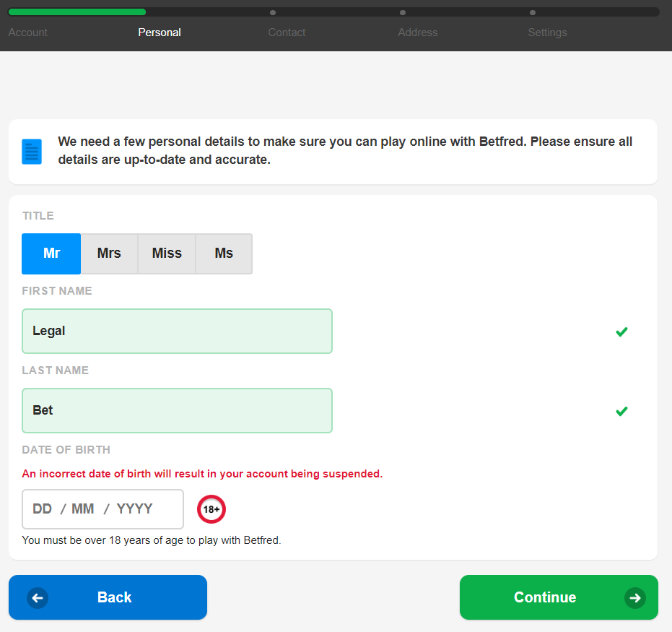The width and height of the screenshot is (672, 632).
Task: Jump to the Contact step
Action: (287, 33)
